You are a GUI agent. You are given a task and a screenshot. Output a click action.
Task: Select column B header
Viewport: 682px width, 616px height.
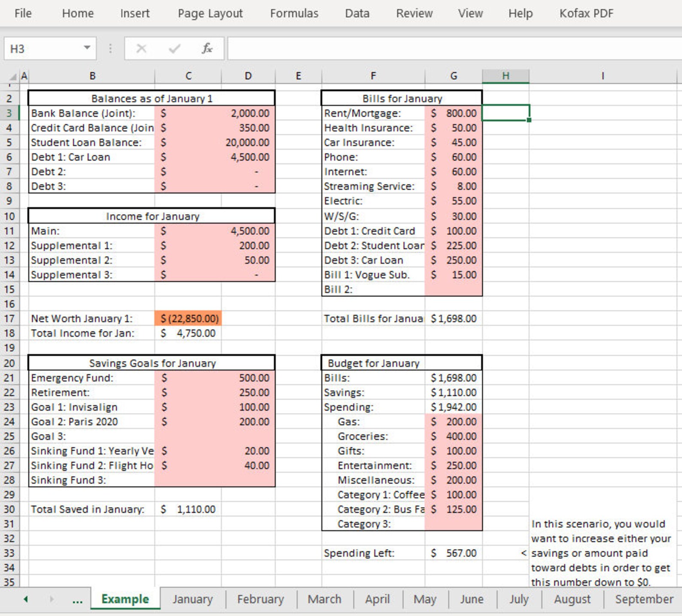pos(92,76)
